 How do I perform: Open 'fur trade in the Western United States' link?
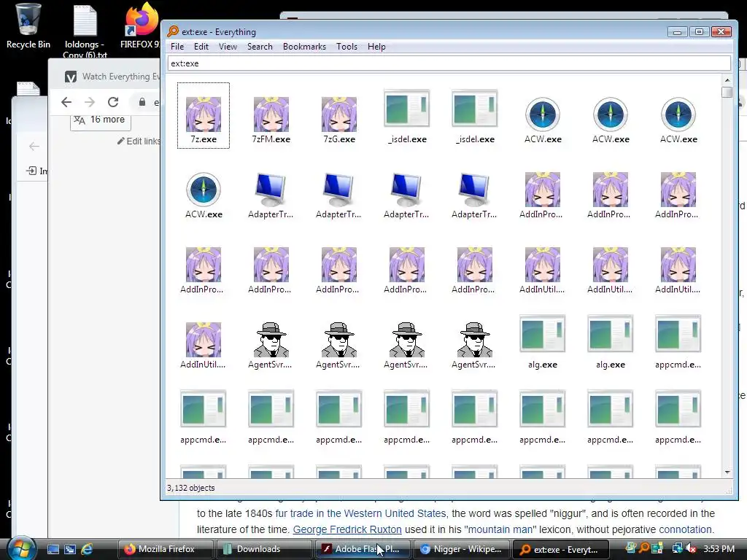coord(360,513)
